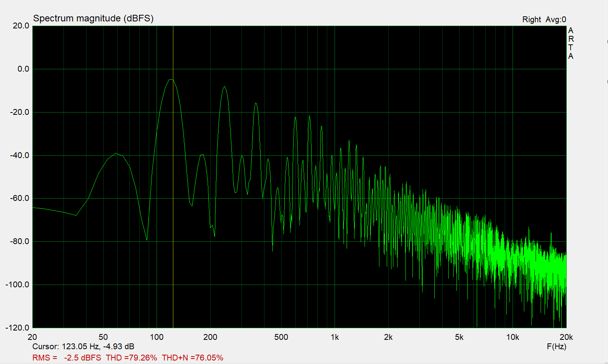Click the second harmonic peak near 240 Hz
Viewport: 608px width, 364px height.
click(224, 87)
